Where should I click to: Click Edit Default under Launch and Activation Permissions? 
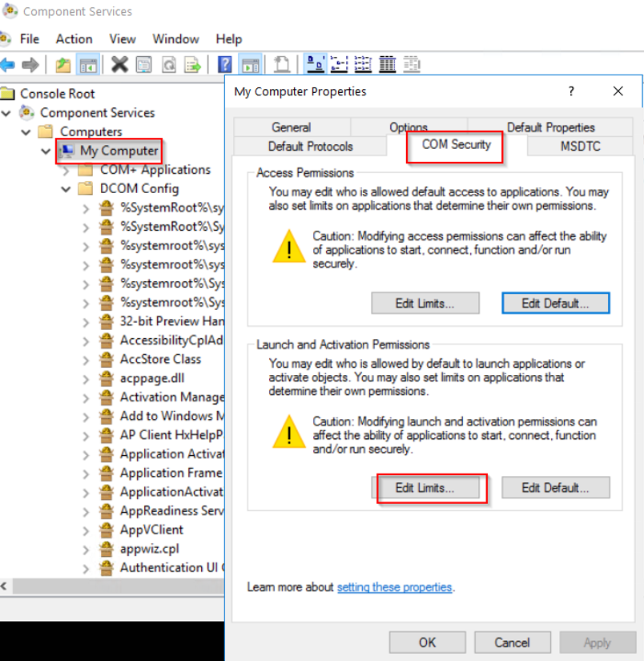click(x=556, y=488)
